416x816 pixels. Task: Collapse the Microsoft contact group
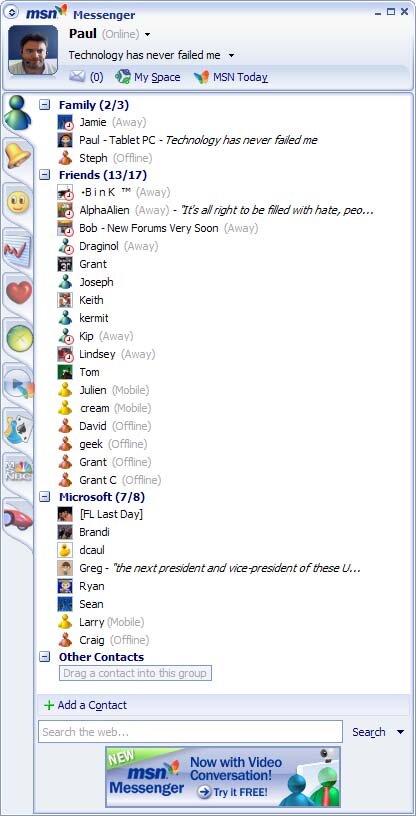click(45, 497)
